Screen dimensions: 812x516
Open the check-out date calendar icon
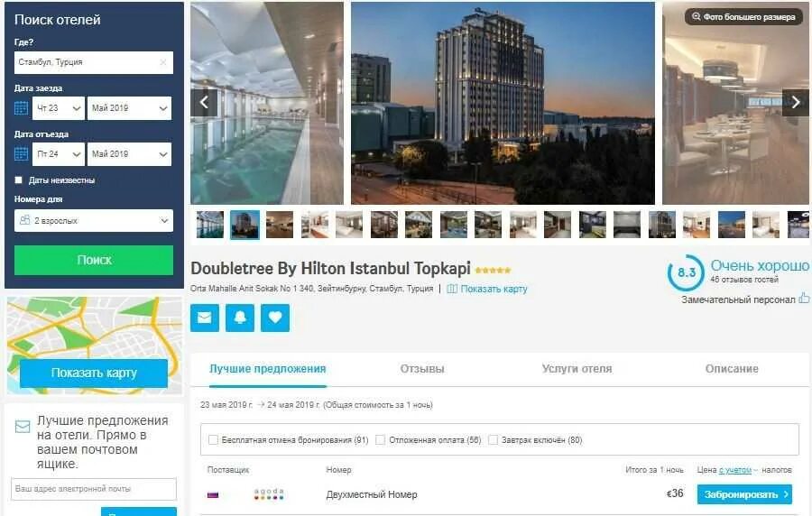click(x=22, y=153)
